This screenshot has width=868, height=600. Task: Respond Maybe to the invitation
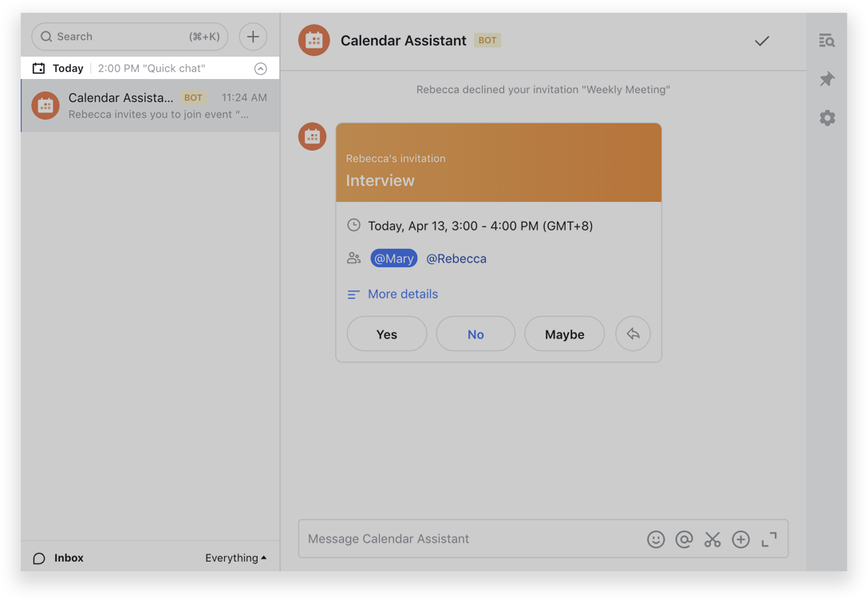pos(565,334)
